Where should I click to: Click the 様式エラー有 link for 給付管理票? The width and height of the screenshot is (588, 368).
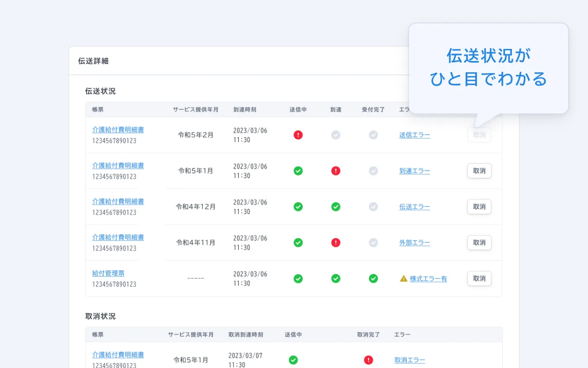point(428,278)
